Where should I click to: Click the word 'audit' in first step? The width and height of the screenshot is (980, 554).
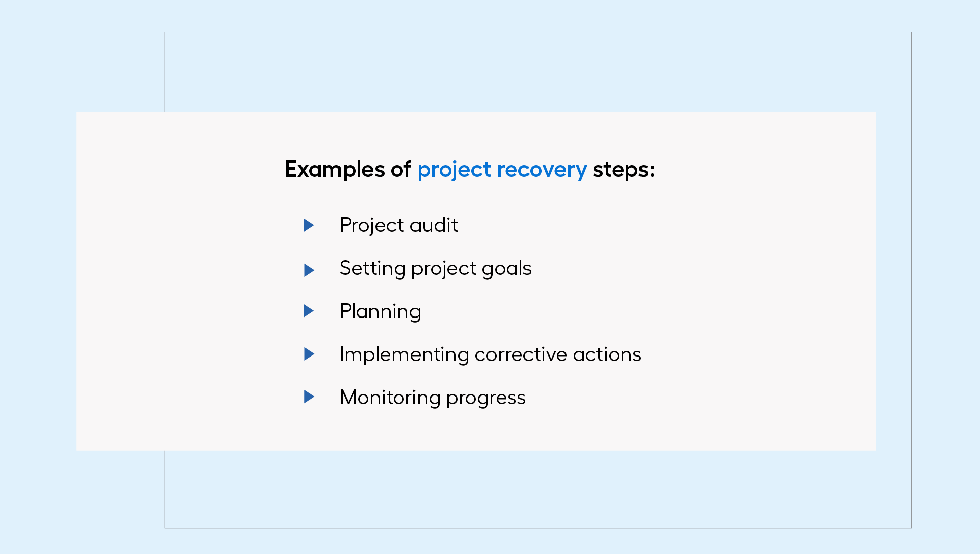tap(434, 225)
